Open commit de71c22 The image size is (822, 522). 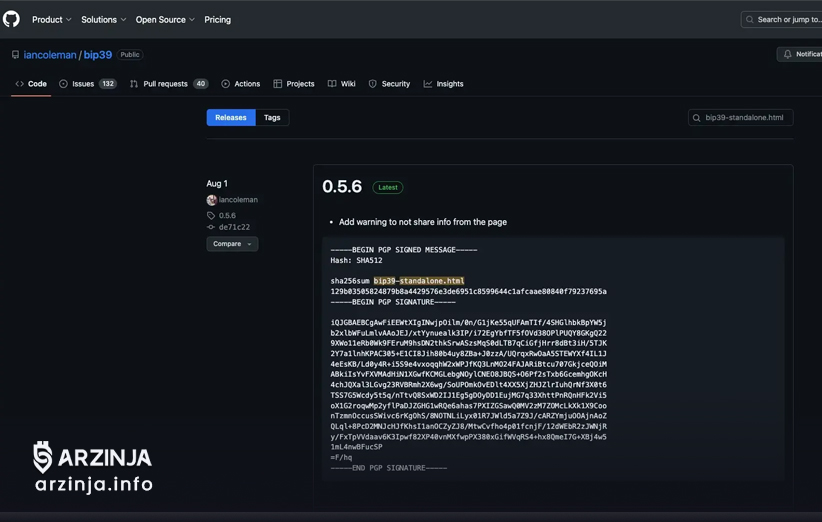click(234, 227)
